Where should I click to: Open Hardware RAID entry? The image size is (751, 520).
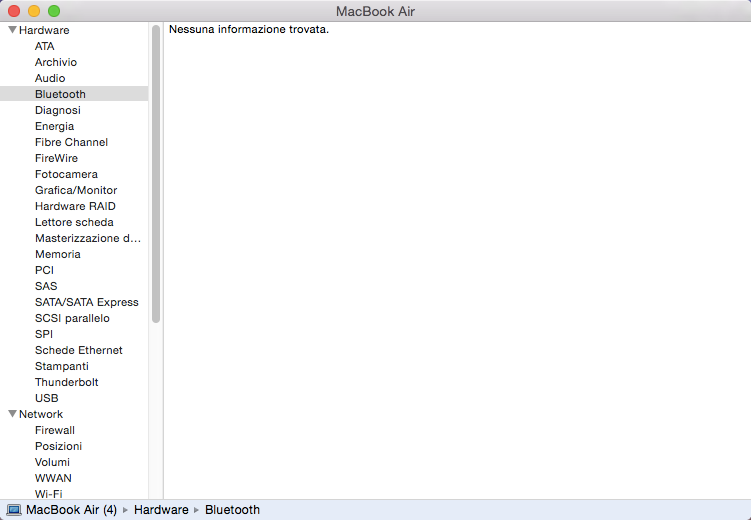pyautogui.click(x=75, y=206)
